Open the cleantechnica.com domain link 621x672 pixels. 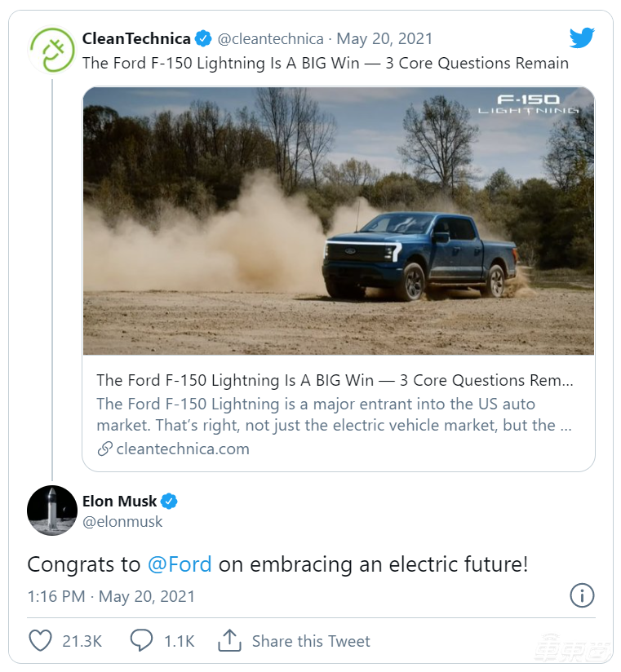183,449
